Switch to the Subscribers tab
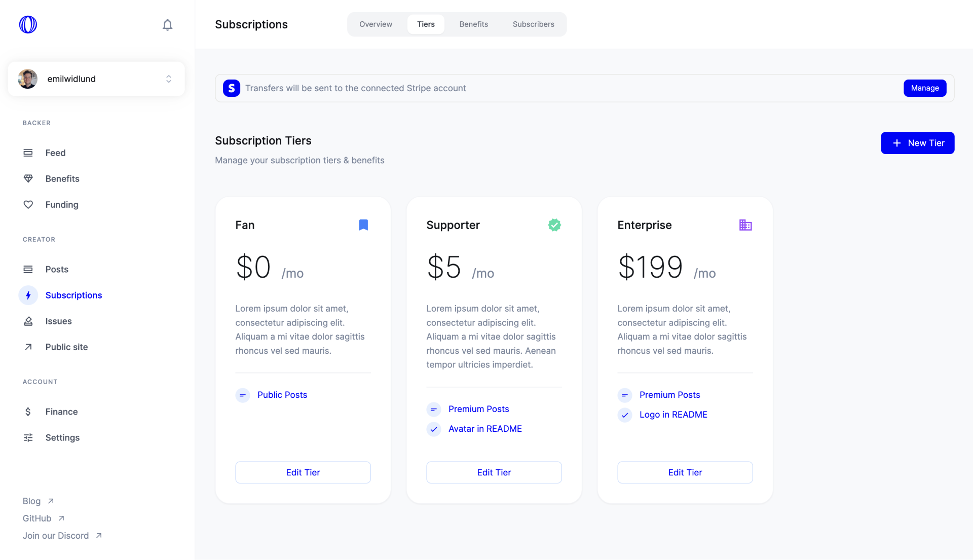The image size is (973, 560). pos(533,24)
